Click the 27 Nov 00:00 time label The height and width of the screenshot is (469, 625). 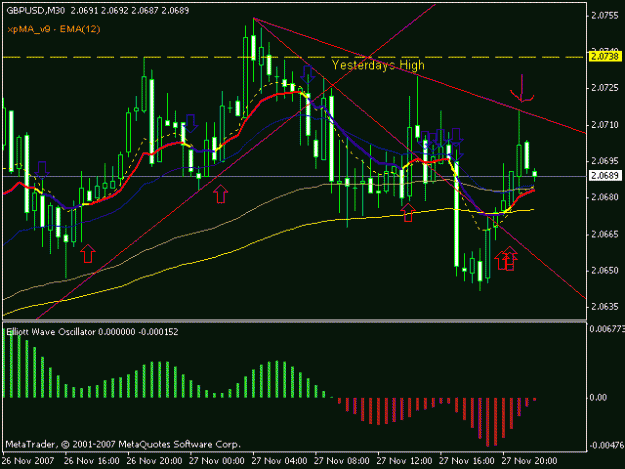pyautogui.click(x=217, y=461)
